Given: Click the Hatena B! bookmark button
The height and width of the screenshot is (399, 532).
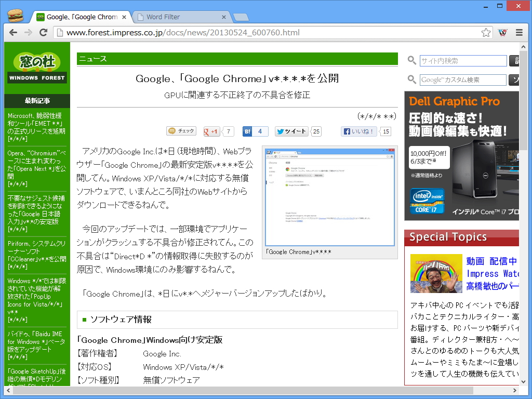Looking at the screenshot, I should (247, 131).
